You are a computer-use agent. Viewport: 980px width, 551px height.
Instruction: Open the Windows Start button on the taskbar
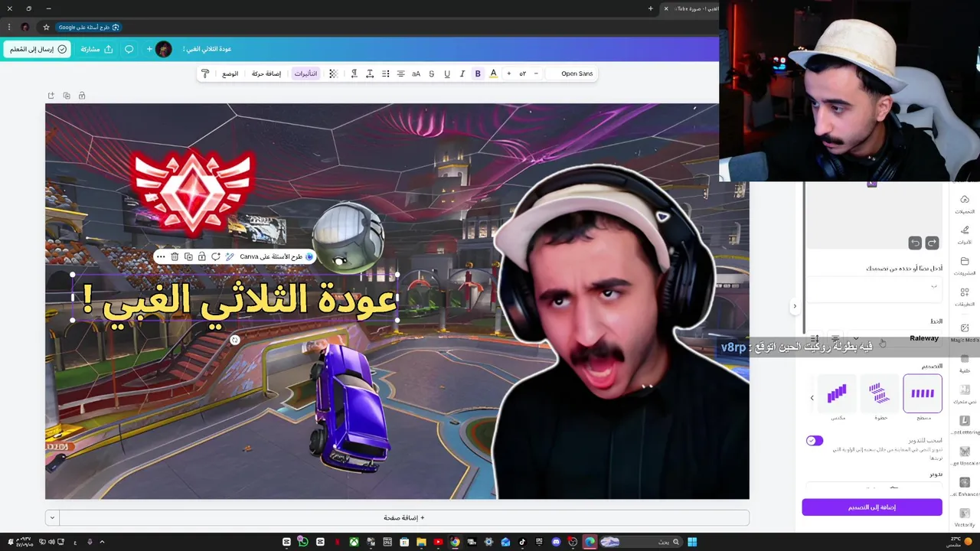point(692,542)
